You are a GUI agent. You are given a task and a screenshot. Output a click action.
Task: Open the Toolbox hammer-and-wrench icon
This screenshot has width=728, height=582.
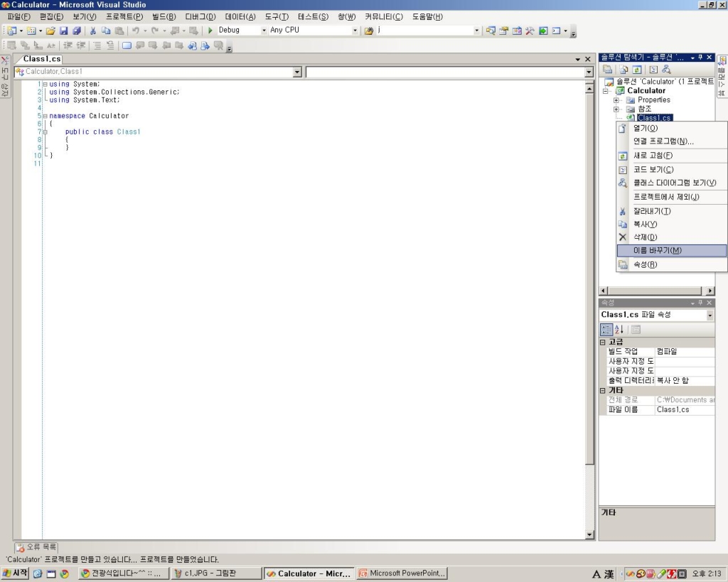tap(530, 31)
